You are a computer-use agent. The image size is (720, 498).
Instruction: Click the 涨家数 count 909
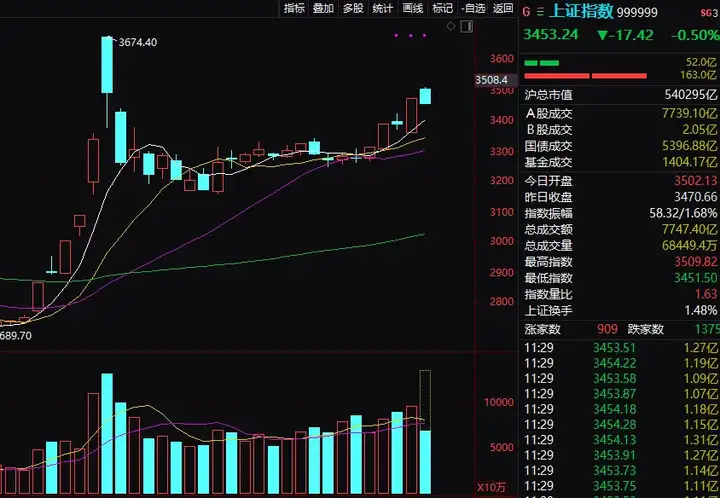[607, 329]
